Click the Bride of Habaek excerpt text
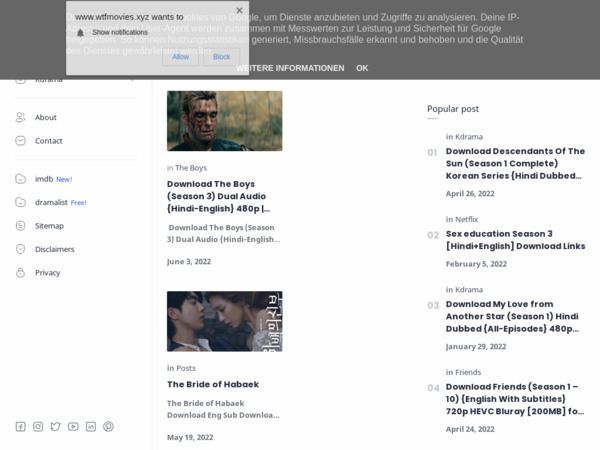The image size is (600, 450). coord(223,409)
